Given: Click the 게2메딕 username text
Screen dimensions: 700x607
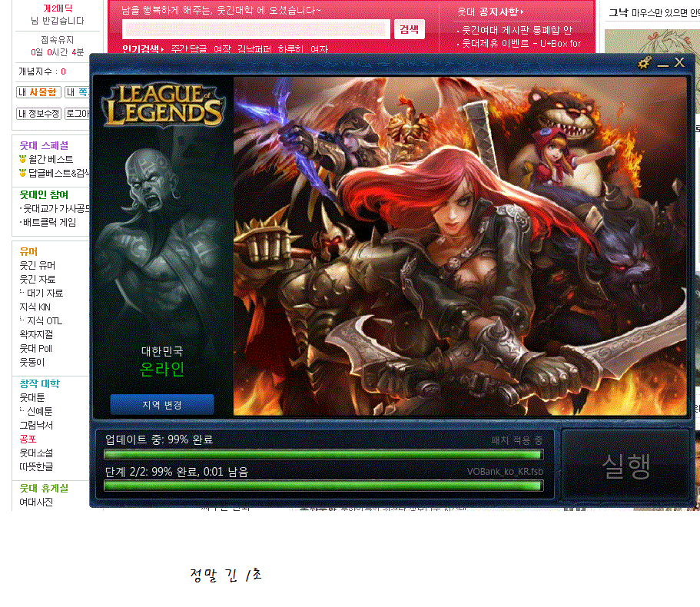Looking at the screenshot, I should 58,8.
